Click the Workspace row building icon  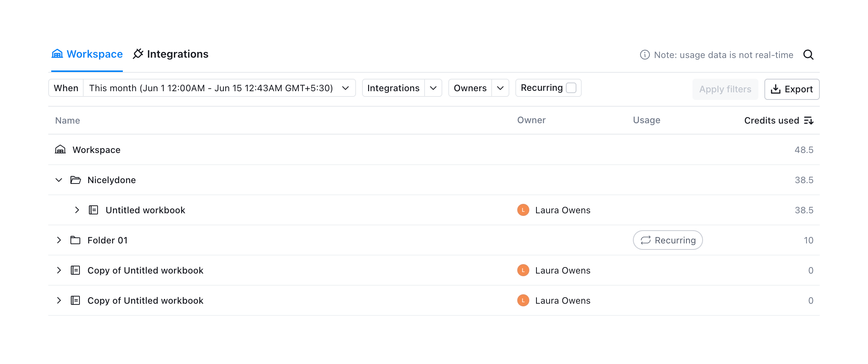click(x=60, y=150)
